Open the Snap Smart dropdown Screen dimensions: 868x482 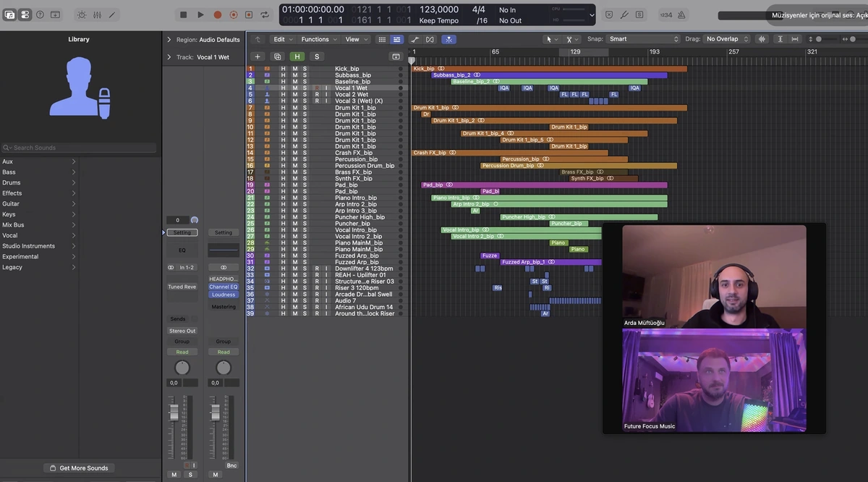644,39
